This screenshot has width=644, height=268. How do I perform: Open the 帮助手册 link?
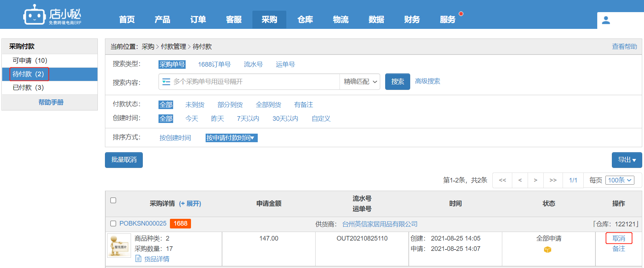[51, 102]
